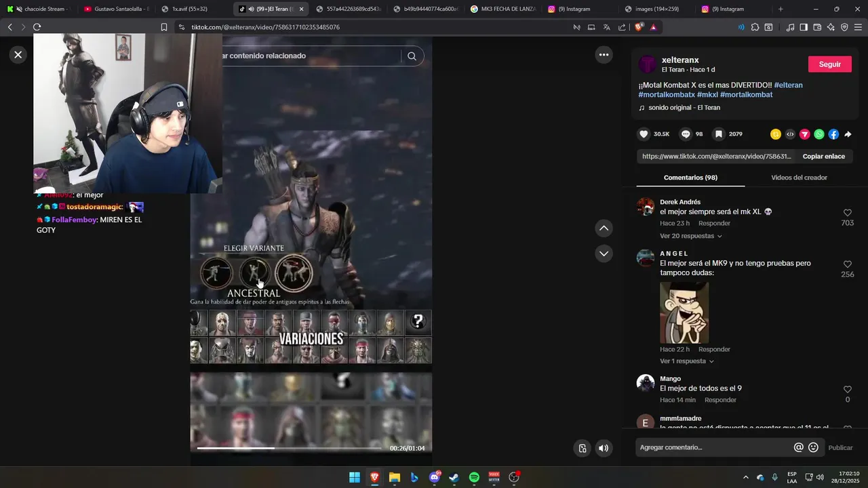Viewport: 868px width, 488px height.
Task: Share page with the share icon
Action: click(622, 27)
